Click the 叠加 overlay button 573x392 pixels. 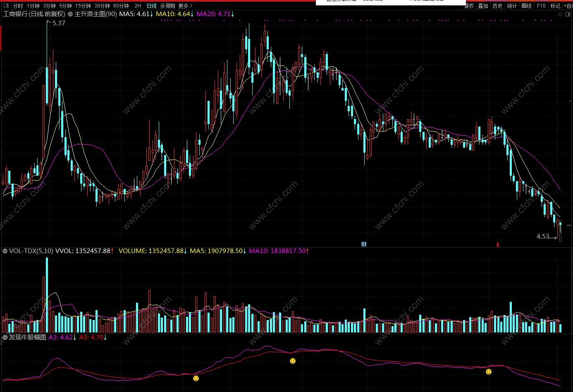(x=483, y=6)
